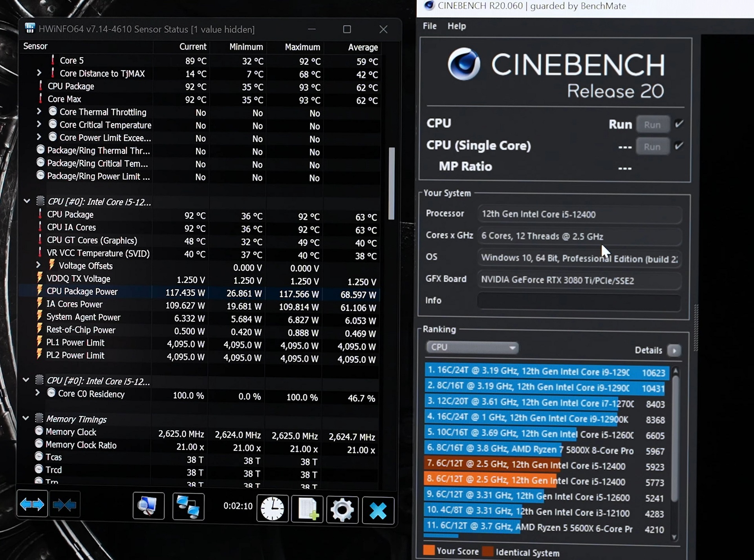Expand Core Distance to TjMAX row
The image size is (754, 560).
tap(39, 73)
